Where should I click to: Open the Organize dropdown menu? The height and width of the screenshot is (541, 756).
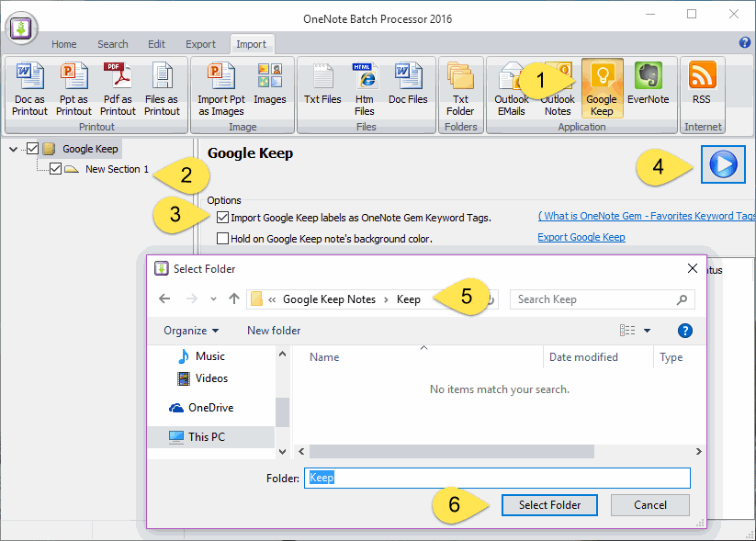coord(191,331)
